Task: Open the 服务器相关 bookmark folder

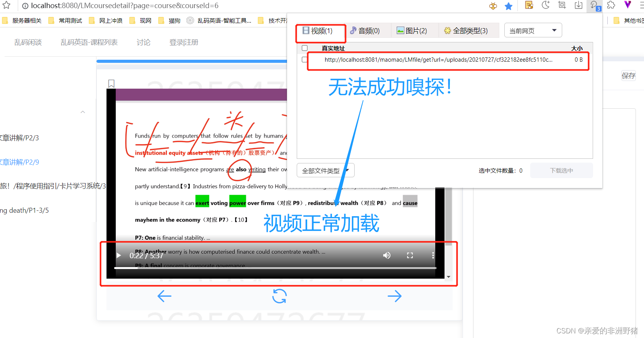Action: click(x=22, y=21)
